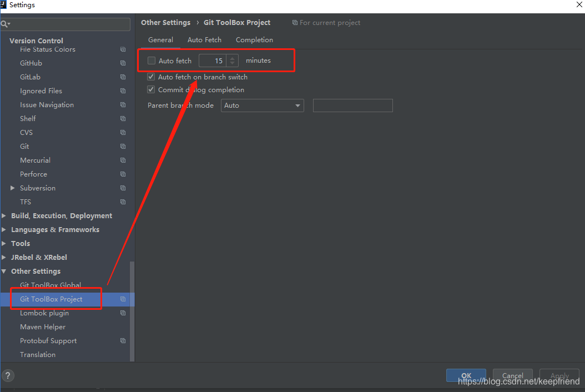Select Shelf settings
Viewport: 585px width, 392px height.
[28, 119]
